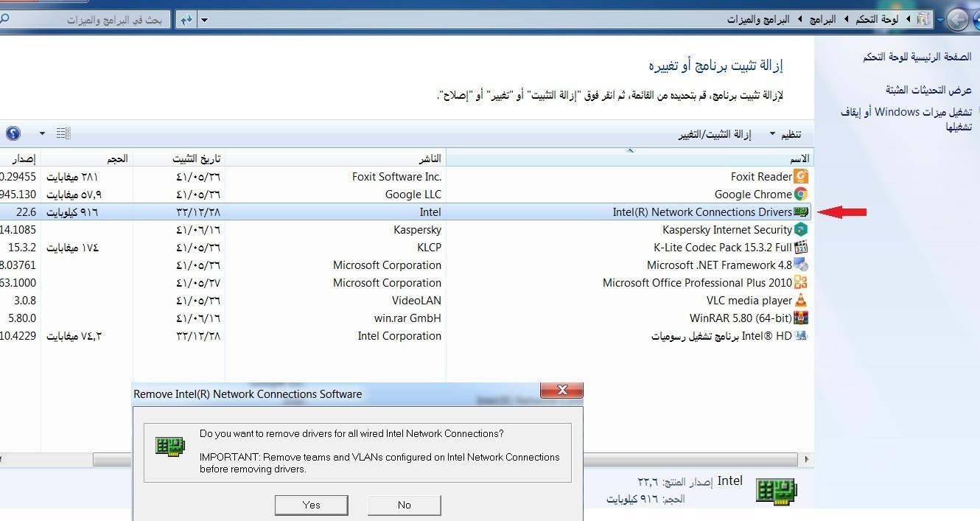
Task: Click the VLC media player cone icon
Action: tap(801, 301)
